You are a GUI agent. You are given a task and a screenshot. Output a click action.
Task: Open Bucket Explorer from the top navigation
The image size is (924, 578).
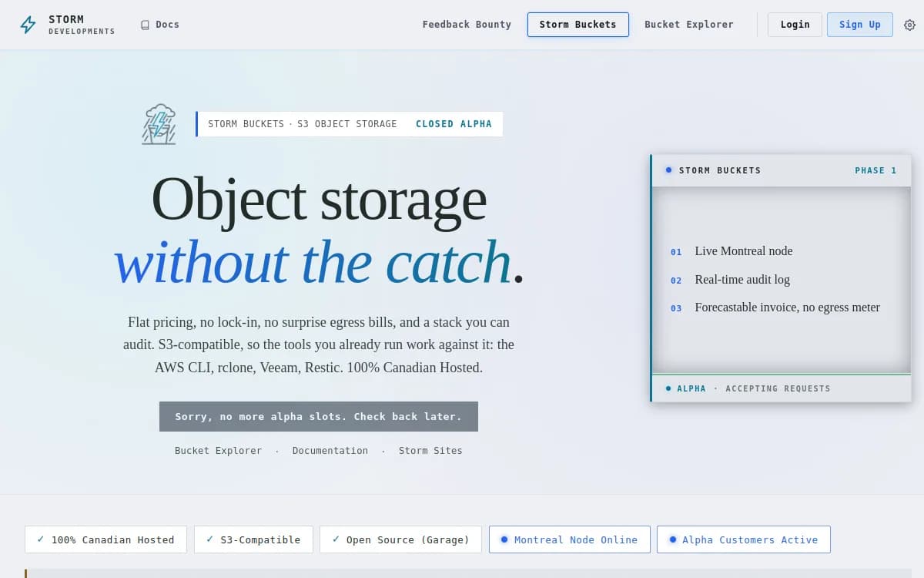pyautogui.click(x=689, y=25)
